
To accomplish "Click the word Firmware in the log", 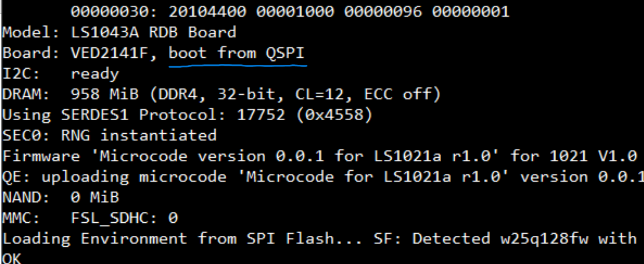I will click(x=41, y=156).
